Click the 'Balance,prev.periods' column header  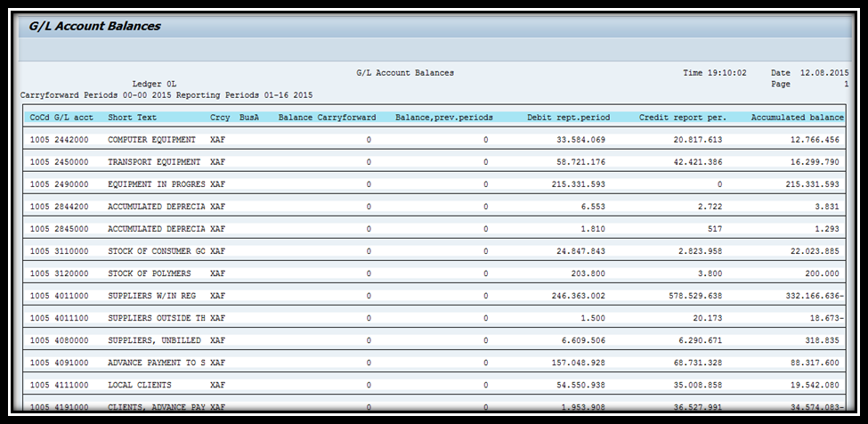(x=443, y=118)
